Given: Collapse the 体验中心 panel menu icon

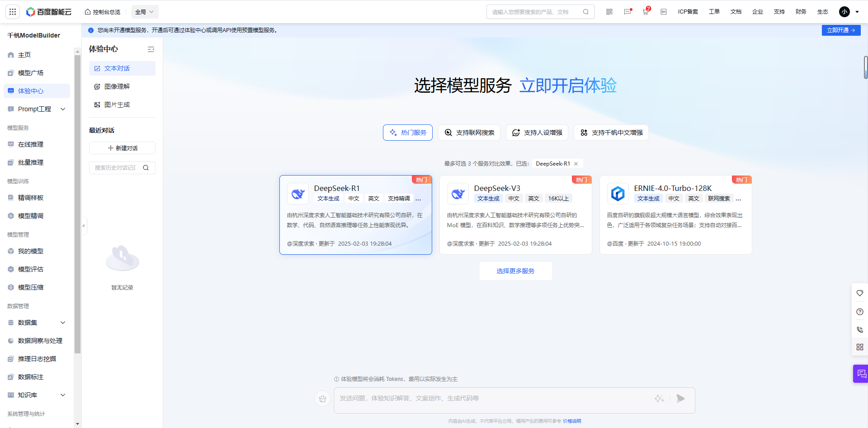Looking at the screenshot, I should 151,49.
